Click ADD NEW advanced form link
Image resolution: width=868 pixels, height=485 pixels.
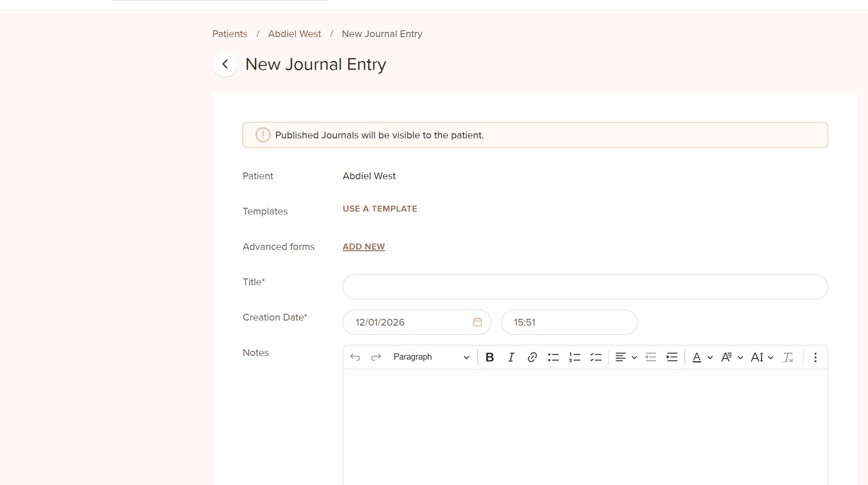364,247
